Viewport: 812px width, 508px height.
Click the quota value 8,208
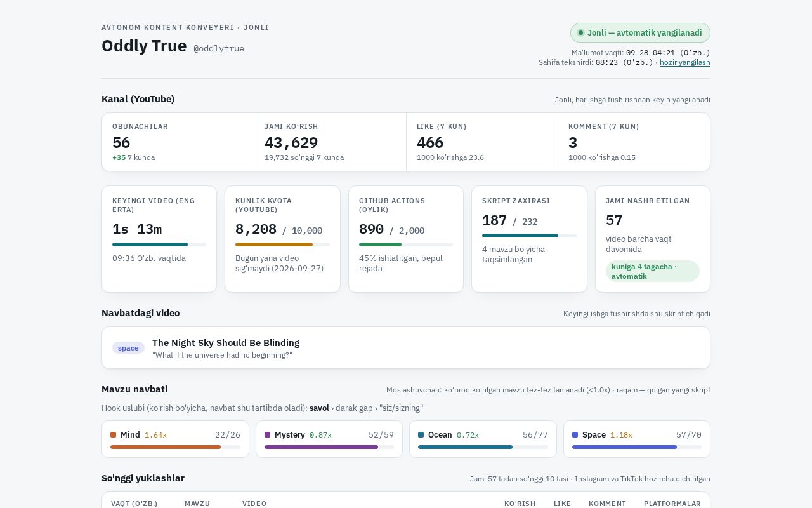(x=256, y=229)
